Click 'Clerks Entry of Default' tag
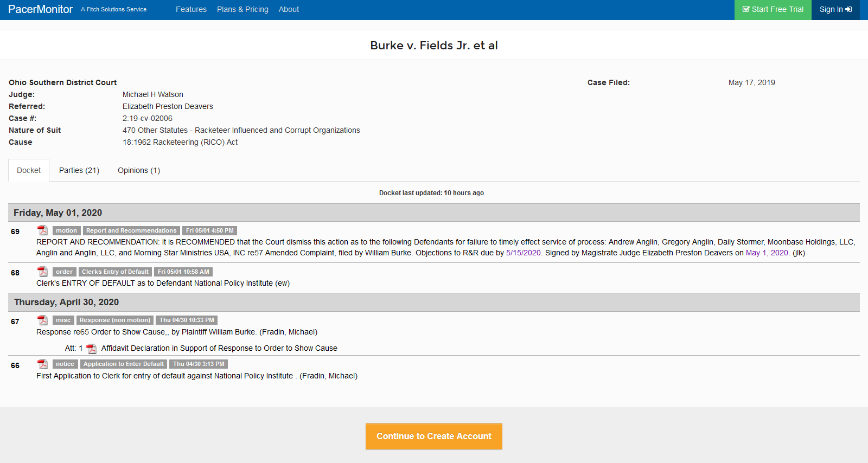868x463 pixels. [x=115, y=272]
